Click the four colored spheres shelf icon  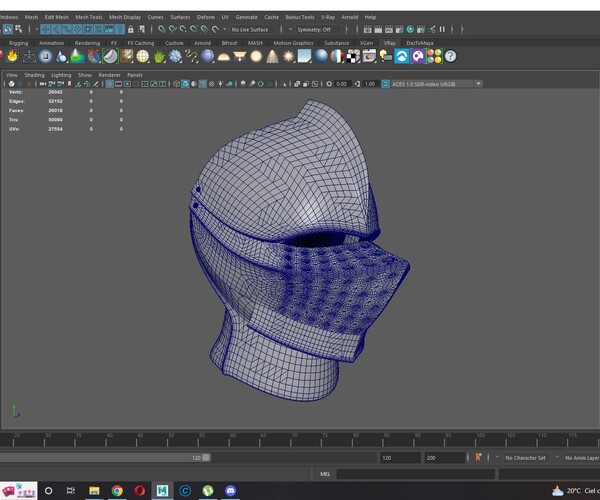(434, 56)
